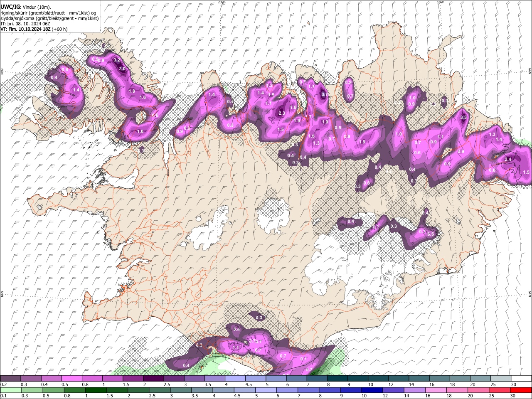Pick the deep blue lower swatch starting at 10

pos(373,390)
